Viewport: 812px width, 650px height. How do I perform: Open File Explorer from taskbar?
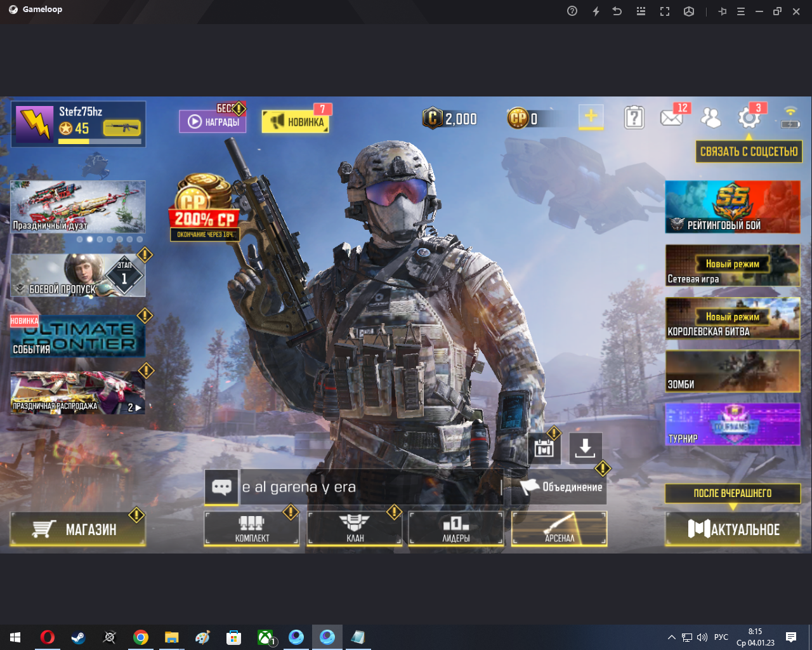tap(172, 637)
